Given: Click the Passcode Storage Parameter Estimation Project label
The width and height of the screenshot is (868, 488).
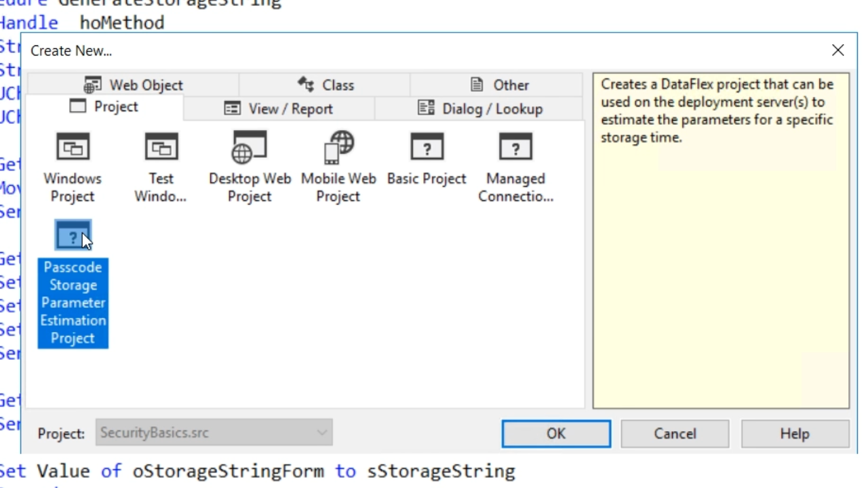Looking at the screenshot, I should 73,302.
